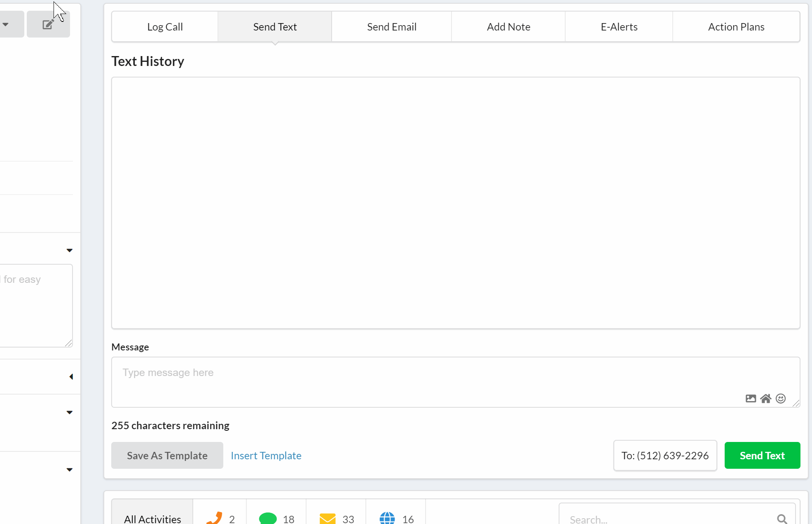Expand the left-pointing collapsed sidebar section
Viewport: 812px width, 524px height.
tap(71, 376)
